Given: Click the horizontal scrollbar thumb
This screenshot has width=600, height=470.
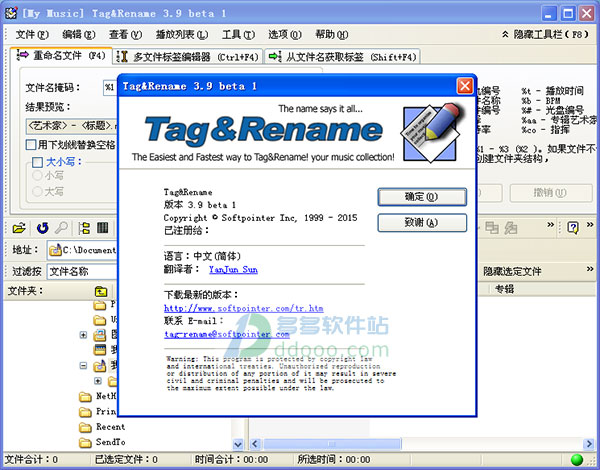Looking at the screenshot, I should [x=332, y=444].
